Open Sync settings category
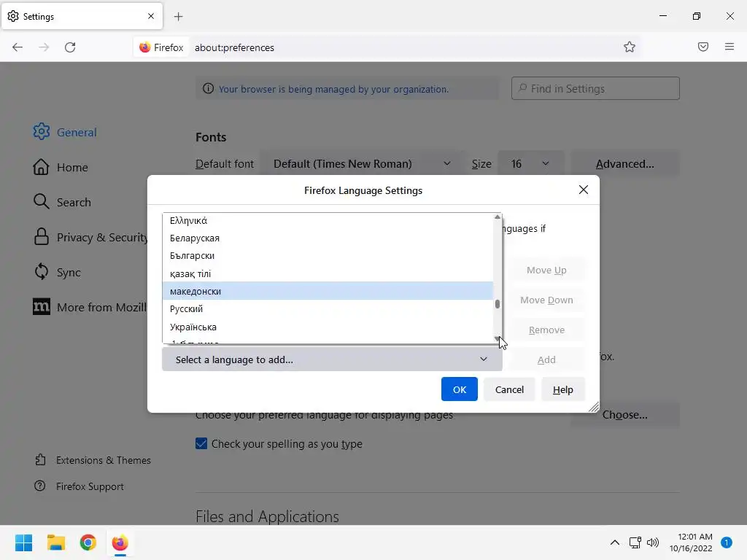This screenshot has width=747, height=560. click(57, 272)
